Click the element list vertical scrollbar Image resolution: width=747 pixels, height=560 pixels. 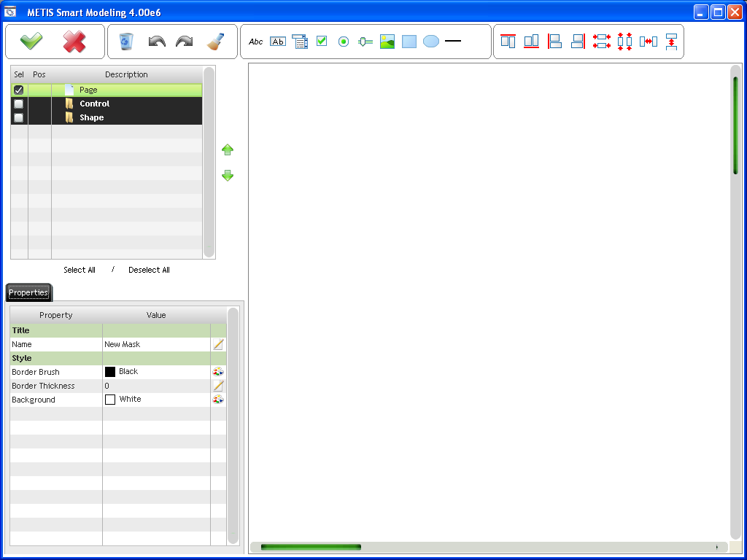point(209,163)
